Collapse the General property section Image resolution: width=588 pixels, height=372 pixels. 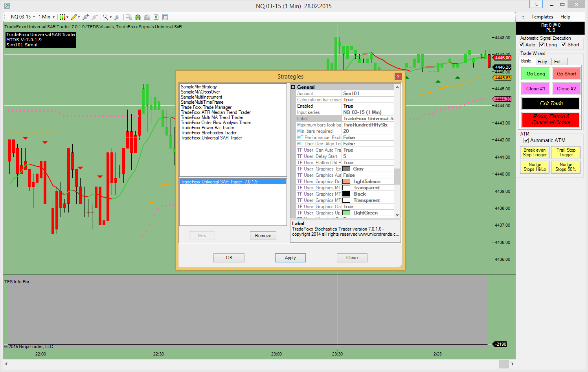tap(293, 87)
